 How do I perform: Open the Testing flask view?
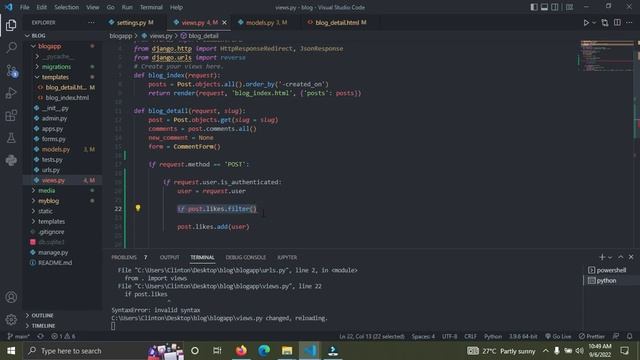pyautogui.click(x=11, y=138)
